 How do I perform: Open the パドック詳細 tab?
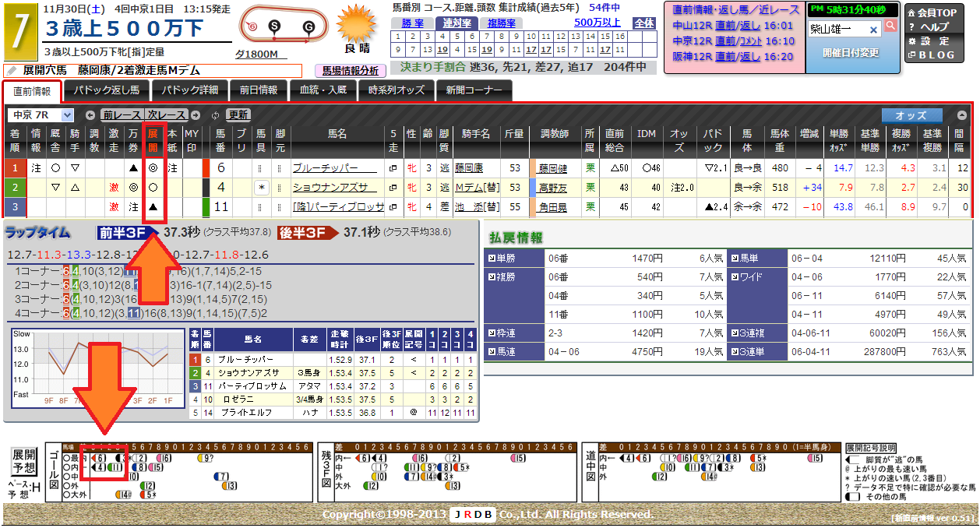(x=189, y=90)
